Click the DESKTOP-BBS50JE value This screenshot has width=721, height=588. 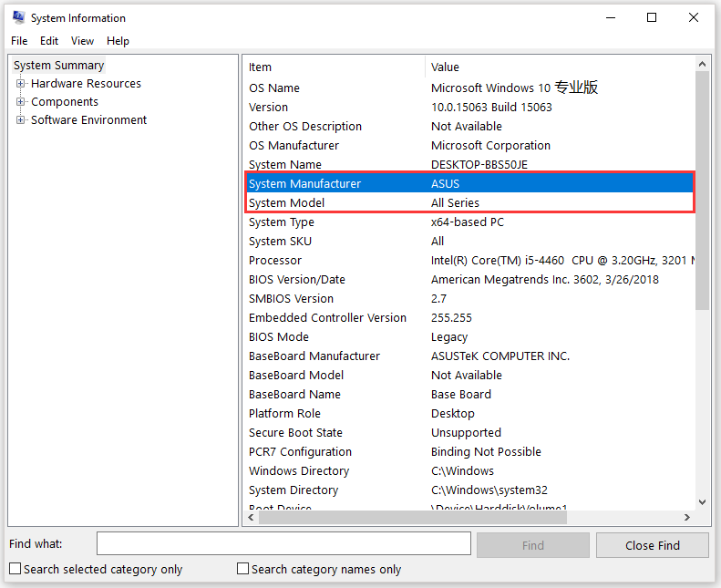479,165
